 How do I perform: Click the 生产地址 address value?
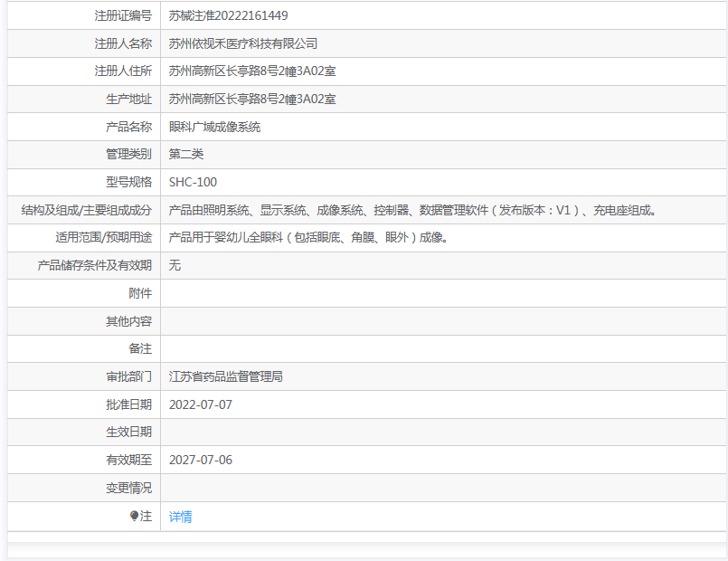click(252, 99)
